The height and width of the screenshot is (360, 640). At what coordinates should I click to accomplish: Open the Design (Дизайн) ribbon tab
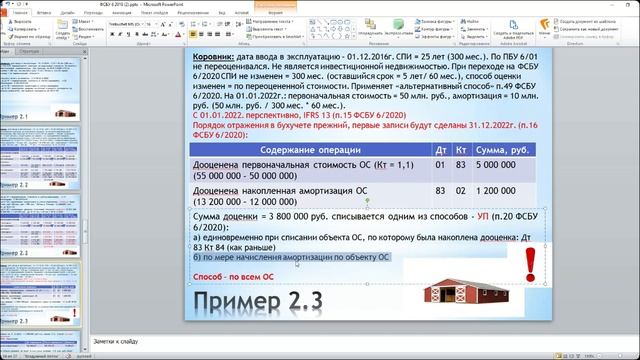[x=67, y=13]
